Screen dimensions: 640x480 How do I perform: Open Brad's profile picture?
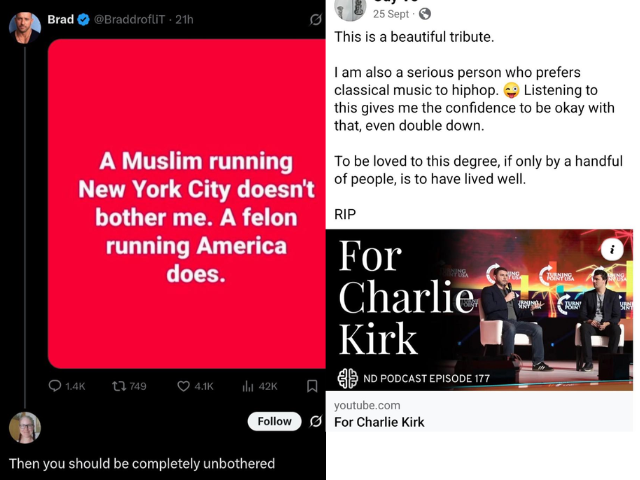(25, 28)
